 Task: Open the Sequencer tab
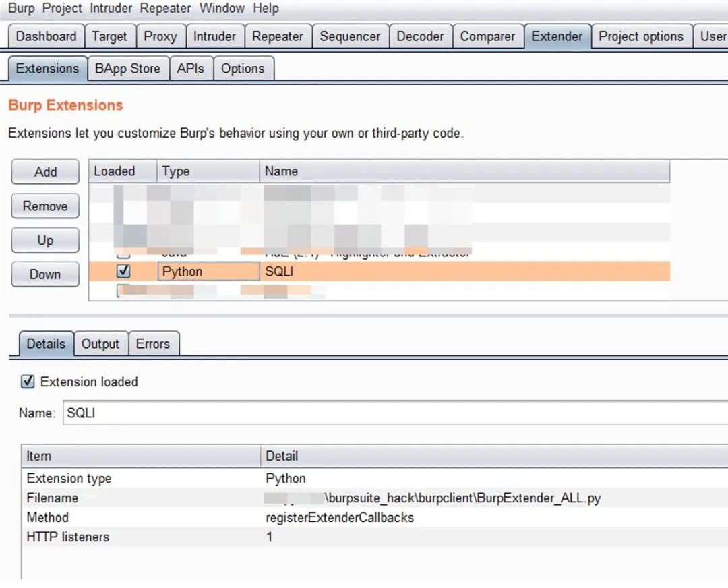pos(350,36)
